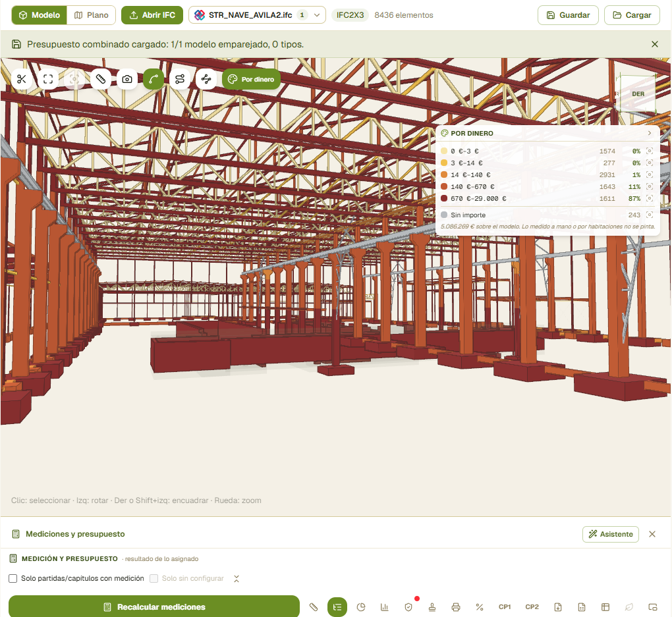Open the Asistente button
The height and width of the screenshot is (617, 672).
coord(611,534)
